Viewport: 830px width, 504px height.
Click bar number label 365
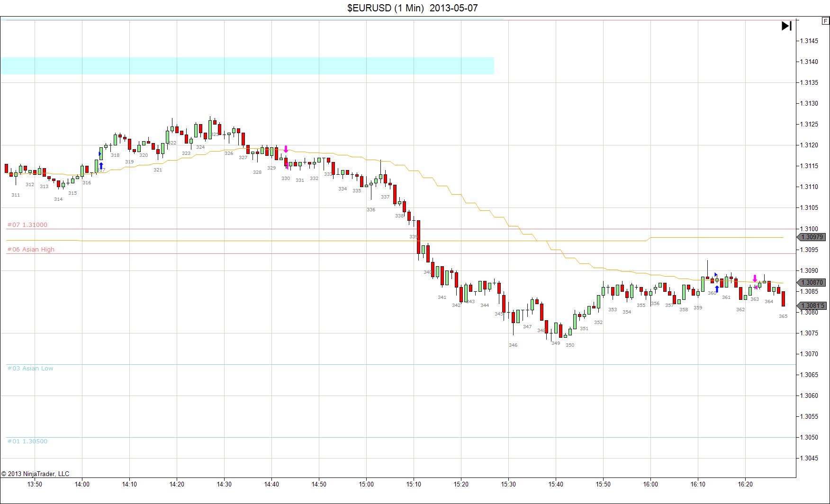(783, 316)
